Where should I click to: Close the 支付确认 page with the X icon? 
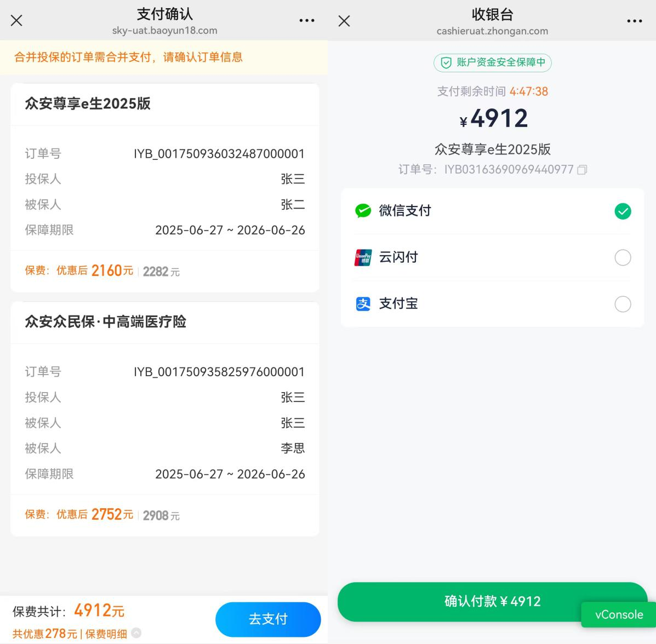tap(16, 20)
